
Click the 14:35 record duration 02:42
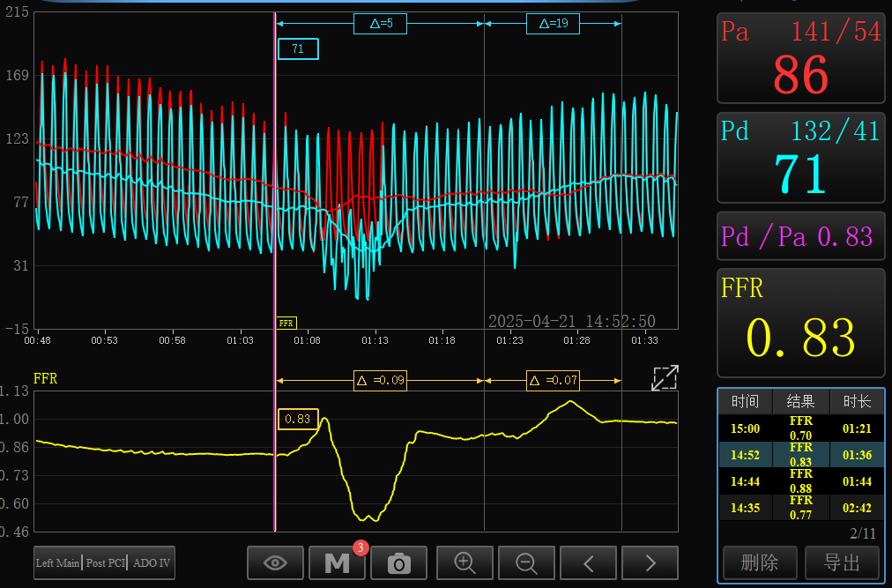tap(857, 507)
